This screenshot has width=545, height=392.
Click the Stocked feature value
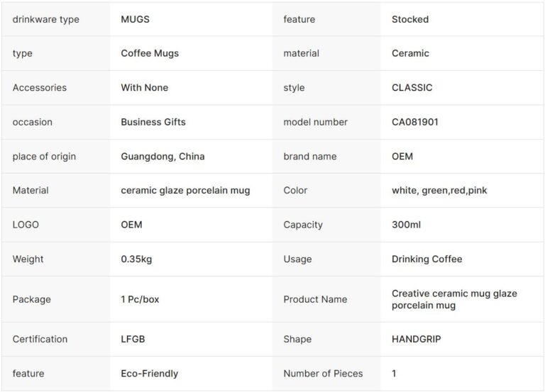[410, 19]
